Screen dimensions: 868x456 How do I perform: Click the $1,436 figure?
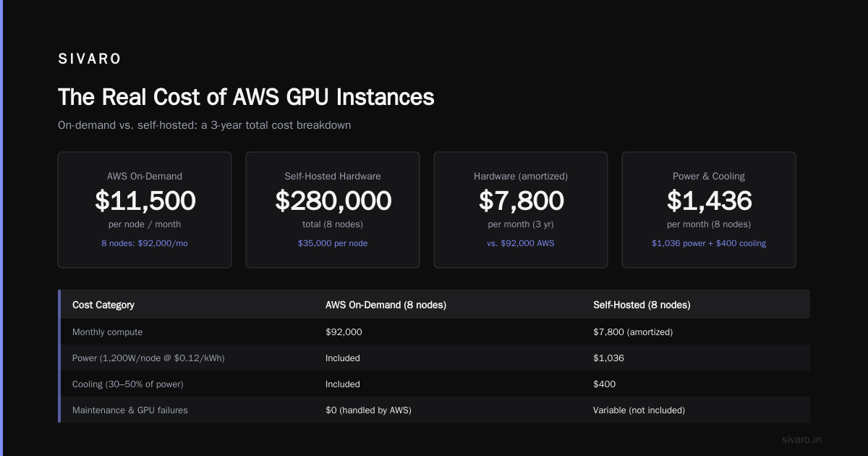click(x=709, y=200)
